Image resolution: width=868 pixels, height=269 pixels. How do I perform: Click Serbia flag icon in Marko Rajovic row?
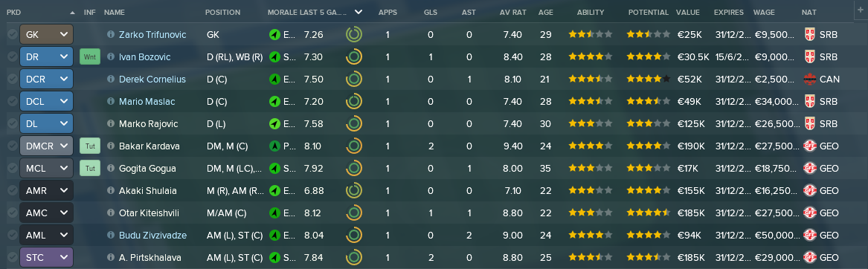point(809,124)
